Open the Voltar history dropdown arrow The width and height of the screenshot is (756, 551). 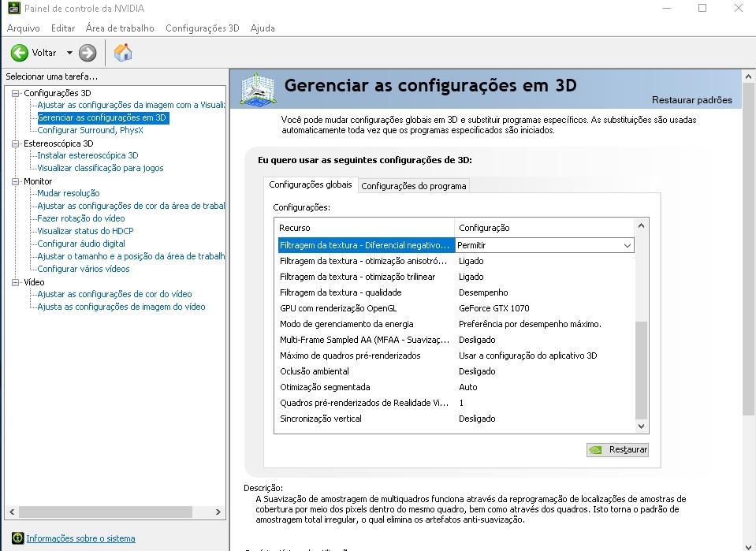pyautogui.click(x=69, y=53)
